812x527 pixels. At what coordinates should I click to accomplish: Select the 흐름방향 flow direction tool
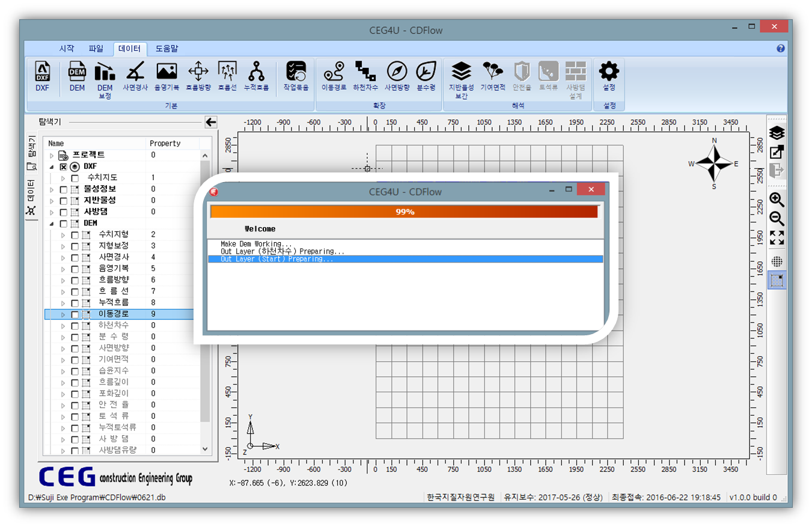click(198, 77)
